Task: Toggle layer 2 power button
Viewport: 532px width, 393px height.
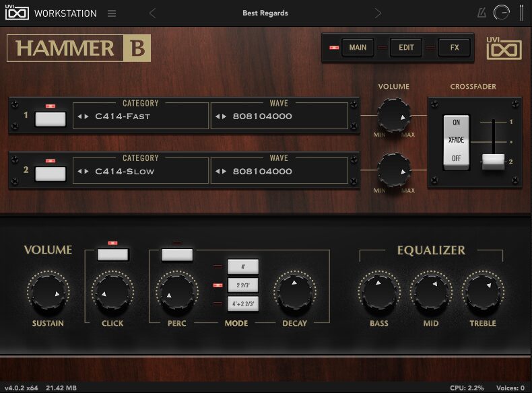Action: tap(51, 173)
